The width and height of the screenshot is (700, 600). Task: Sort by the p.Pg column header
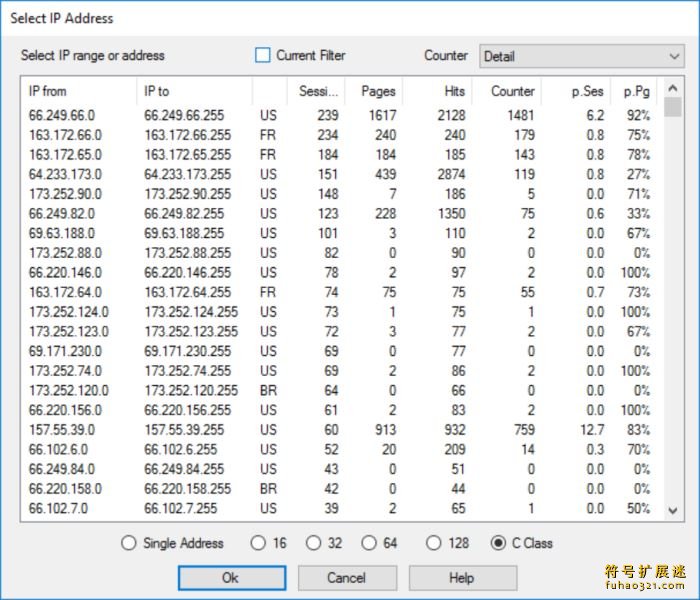(x=633, y=91)
